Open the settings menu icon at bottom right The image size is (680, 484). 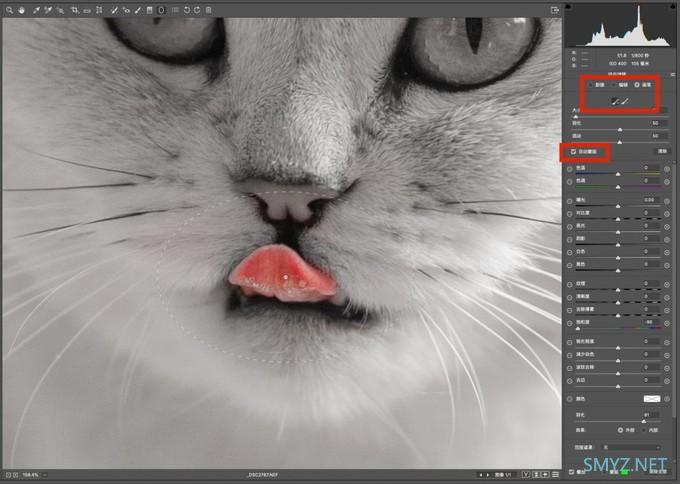556,475
